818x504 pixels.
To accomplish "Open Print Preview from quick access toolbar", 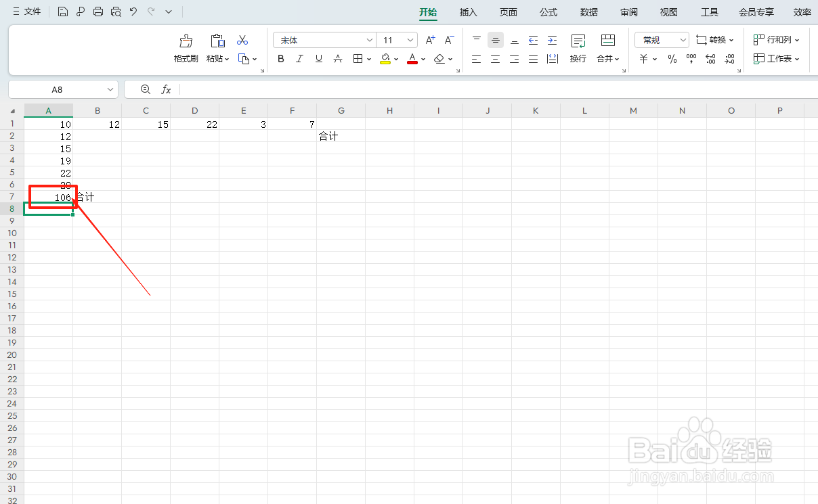I will tap(116, 12).
